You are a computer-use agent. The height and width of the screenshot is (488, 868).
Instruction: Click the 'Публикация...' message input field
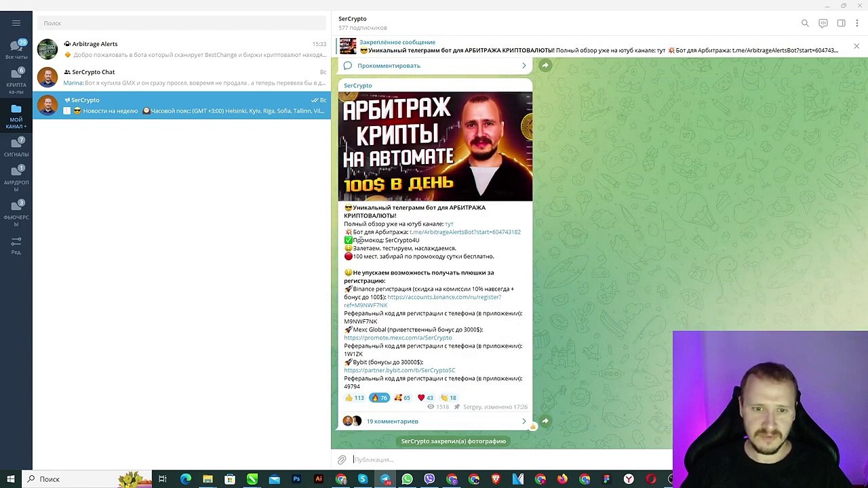click(511, 460)
